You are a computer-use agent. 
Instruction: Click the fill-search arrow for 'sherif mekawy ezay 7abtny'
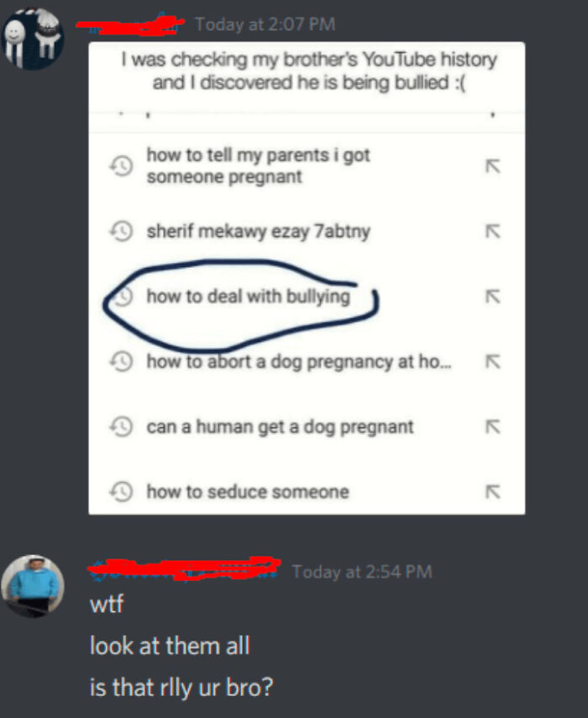coord(493,231)
